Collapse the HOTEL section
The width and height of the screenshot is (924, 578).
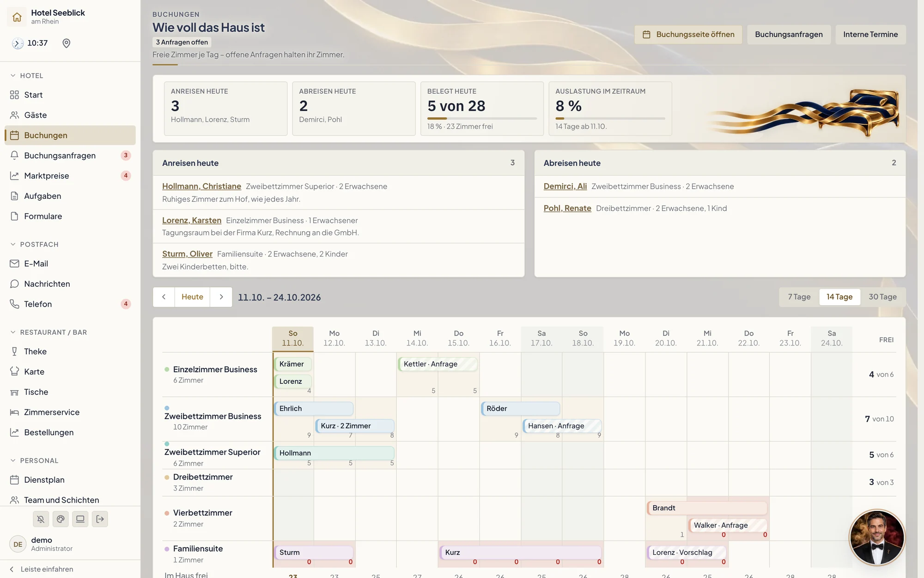[x=27, y=75]
